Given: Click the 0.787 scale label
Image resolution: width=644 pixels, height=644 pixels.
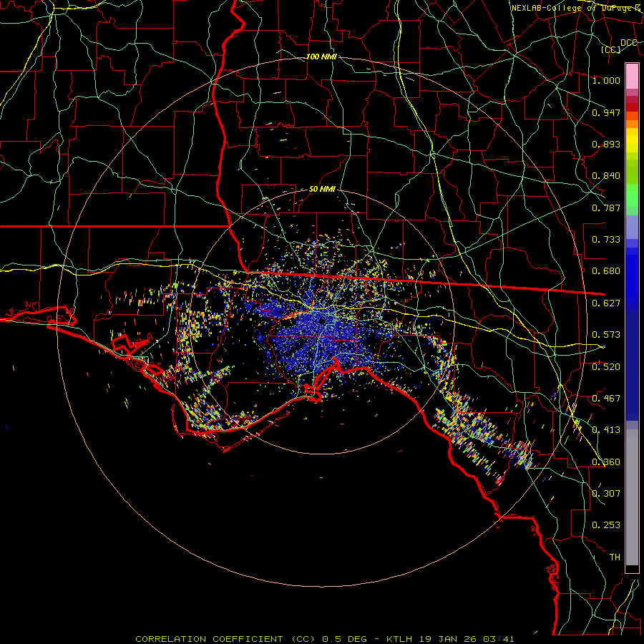Looking at the screenshot, I should click(606, 208).
